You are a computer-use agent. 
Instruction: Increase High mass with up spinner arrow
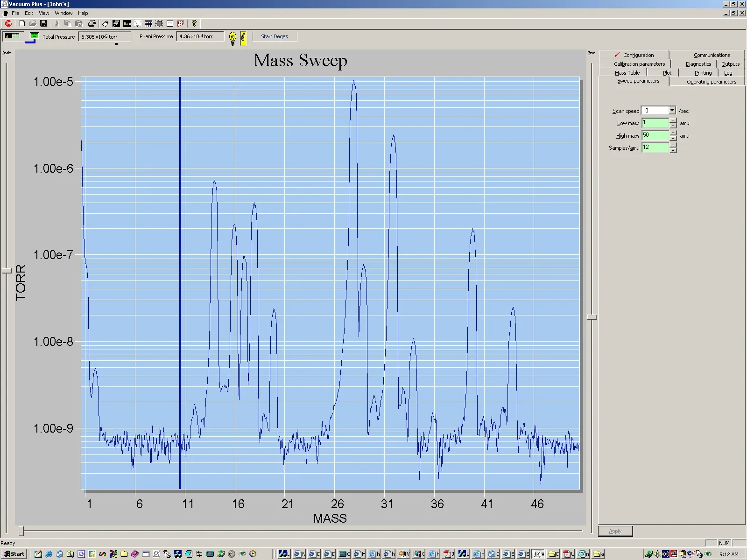click(673, 133)
